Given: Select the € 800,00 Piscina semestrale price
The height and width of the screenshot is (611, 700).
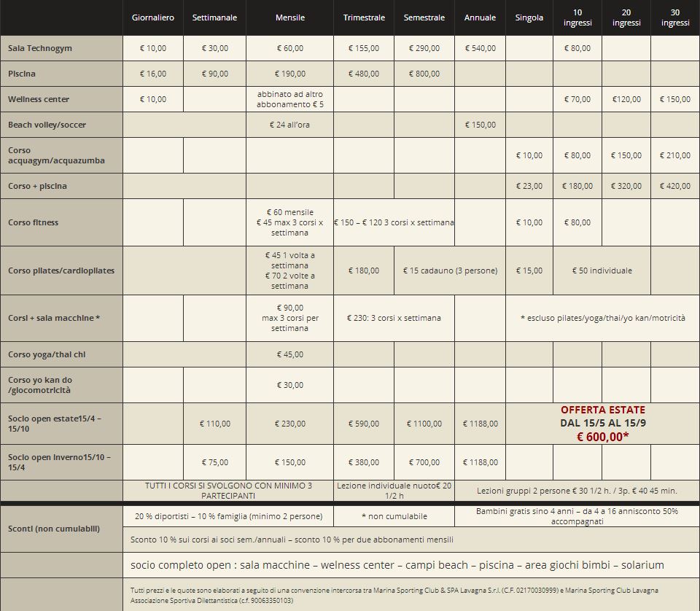Looking at the screenshot, I should [x=424, y=74].
